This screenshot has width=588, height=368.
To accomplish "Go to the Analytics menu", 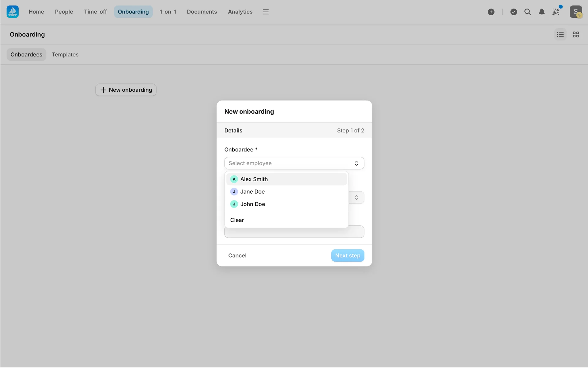I will click(x=240, y=12).
